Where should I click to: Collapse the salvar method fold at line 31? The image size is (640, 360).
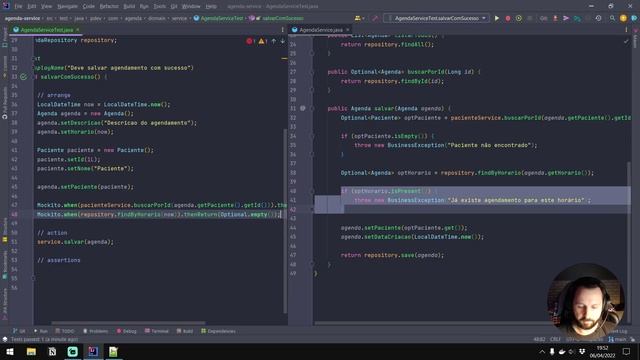pyautogui.click(x=312, y=109)
